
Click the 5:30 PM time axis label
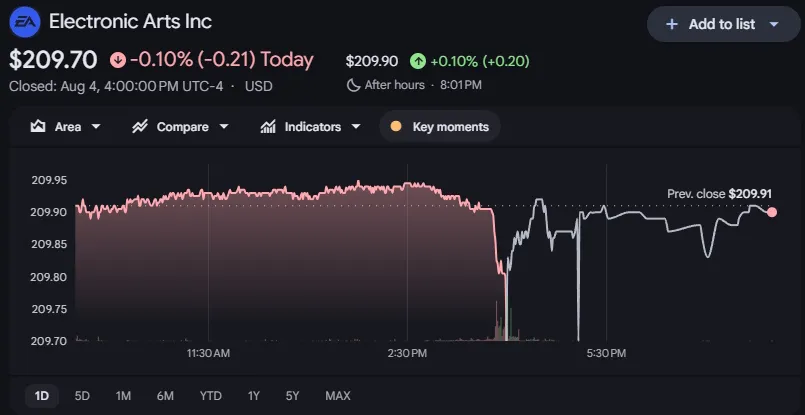point(606,353)
